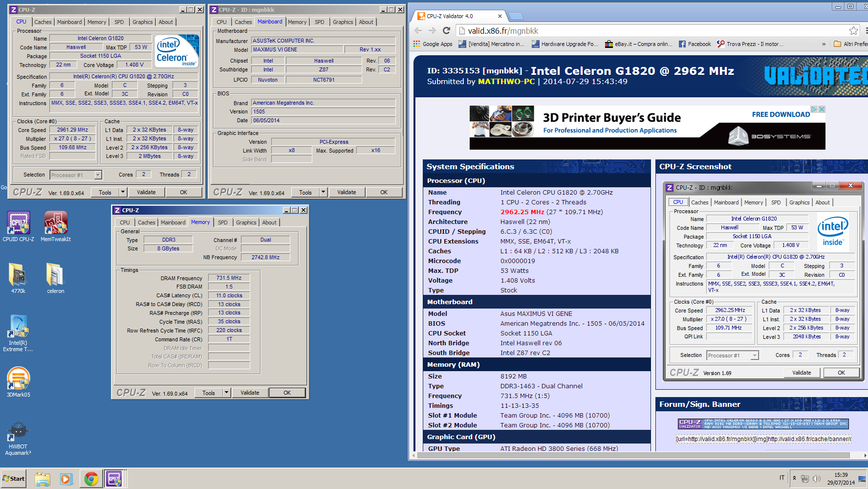Open the celeron folder on desktop
Image resolution: width=868 pixels, height=489 pixels.
coord(55,278)
